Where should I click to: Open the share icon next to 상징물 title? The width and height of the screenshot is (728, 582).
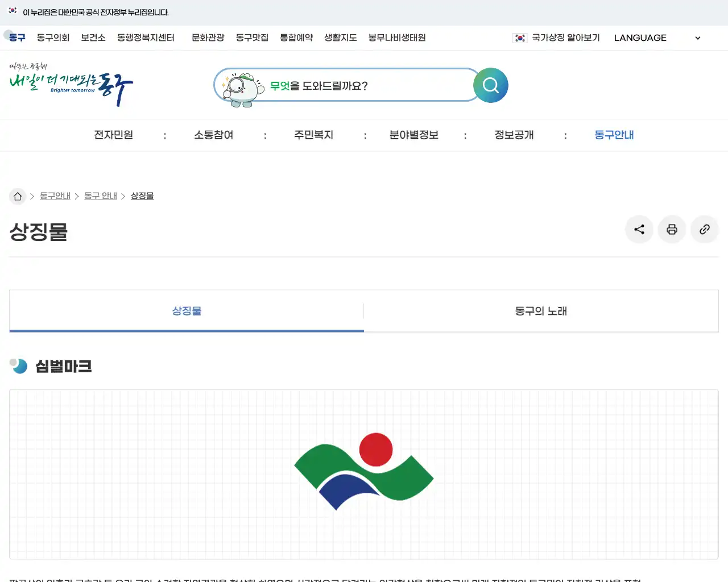[x=639, y=229]
